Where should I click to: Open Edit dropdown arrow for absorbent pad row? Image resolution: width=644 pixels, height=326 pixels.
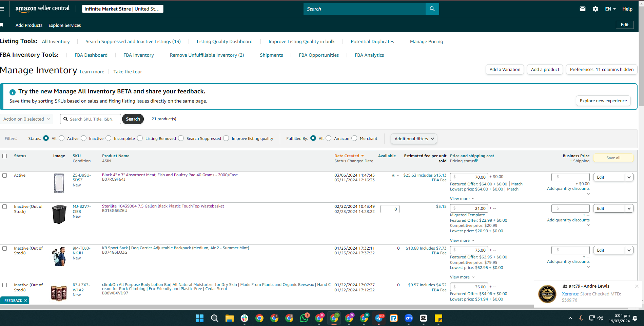click(x=629, y=177)
